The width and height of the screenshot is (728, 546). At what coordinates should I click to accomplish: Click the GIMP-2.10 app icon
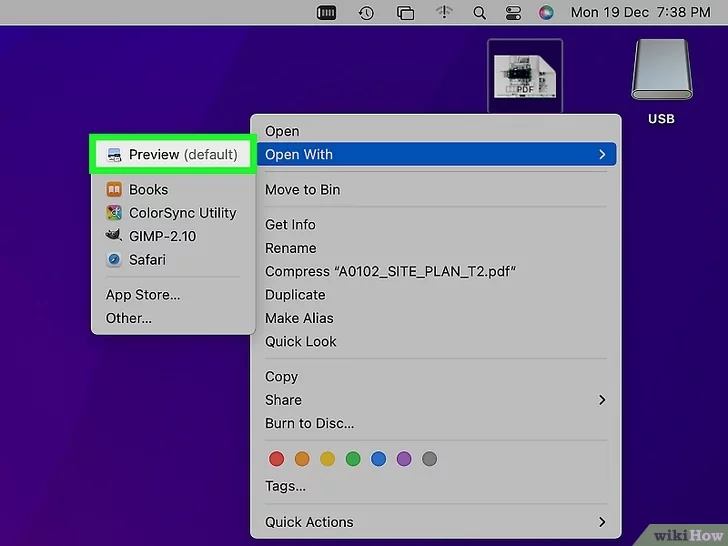pos(114,235)
